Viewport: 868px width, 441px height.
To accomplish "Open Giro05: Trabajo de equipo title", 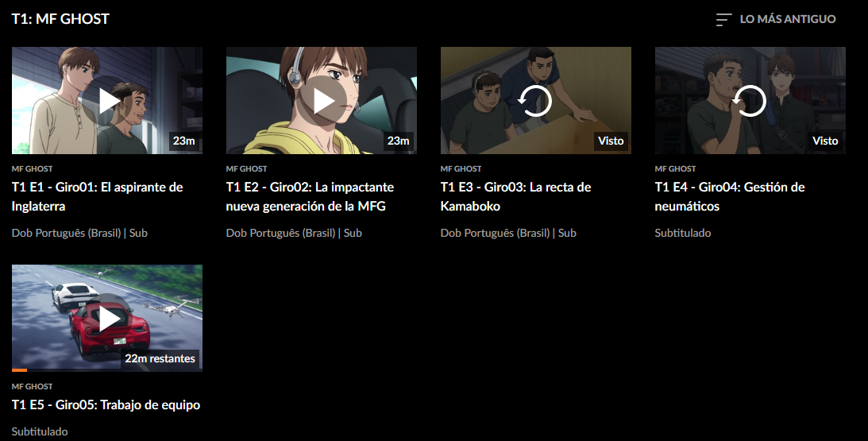I will [x=106, y=404].
